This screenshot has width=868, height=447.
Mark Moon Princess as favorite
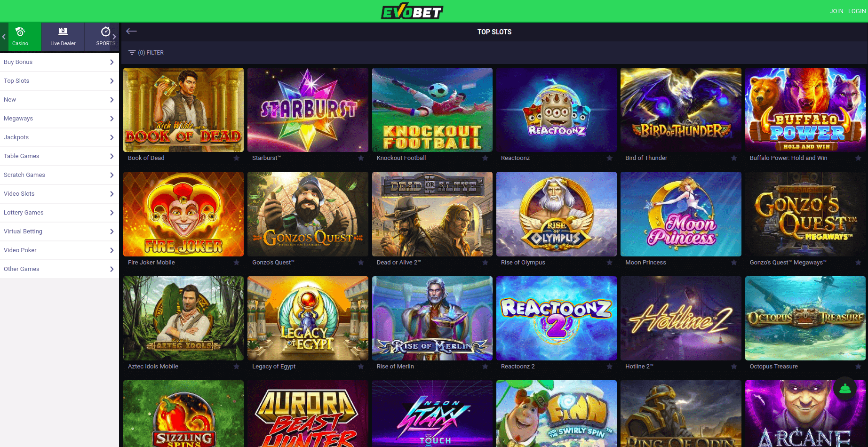pyautogui.click(x=734, y=263)
